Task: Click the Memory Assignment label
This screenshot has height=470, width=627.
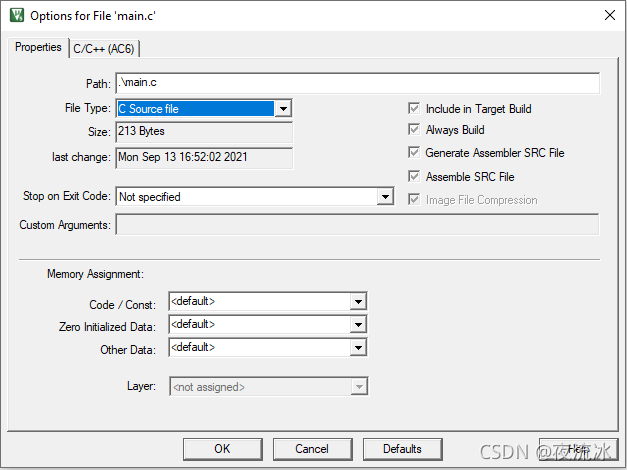Action: tap(95, 274)
